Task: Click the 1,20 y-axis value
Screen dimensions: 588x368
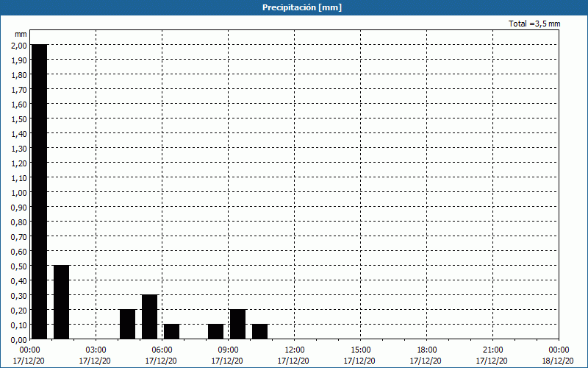Action: click(x=19, y=163)
